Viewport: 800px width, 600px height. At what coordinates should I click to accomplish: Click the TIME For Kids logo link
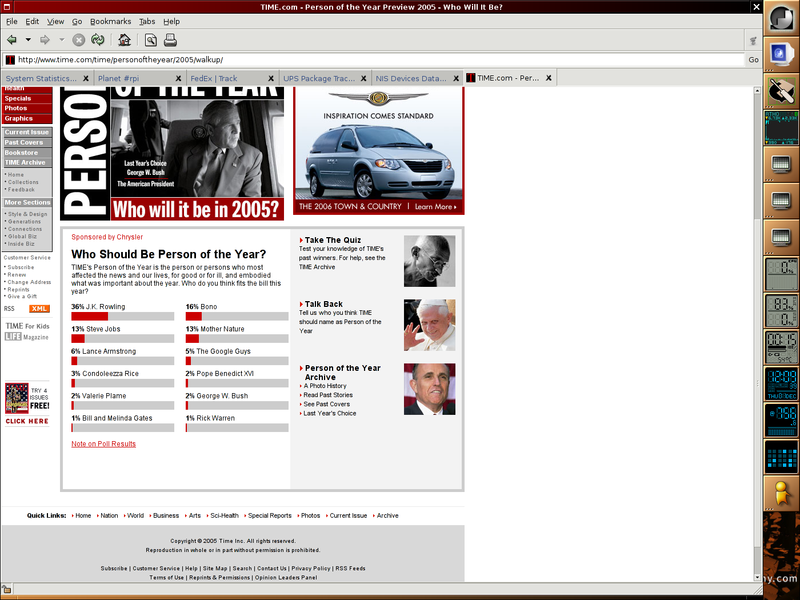point(27,326)
